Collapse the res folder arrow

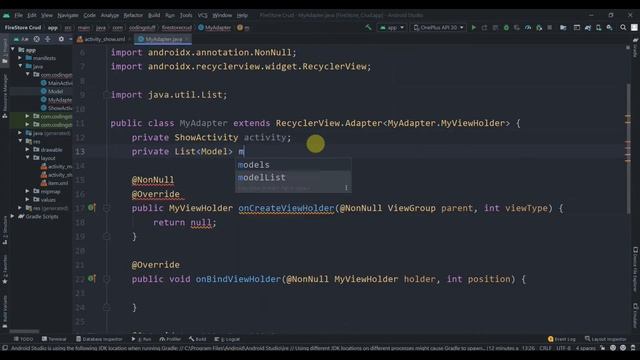pyautogui.click(x=20, y=141)
